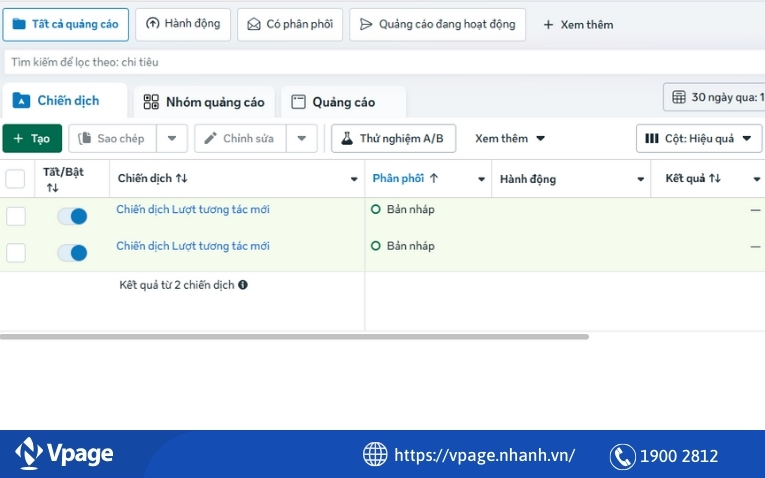Click the plus icon beside top 'Xem thêm'
This screenshot has height=478, width=765.
click(548, 24)
